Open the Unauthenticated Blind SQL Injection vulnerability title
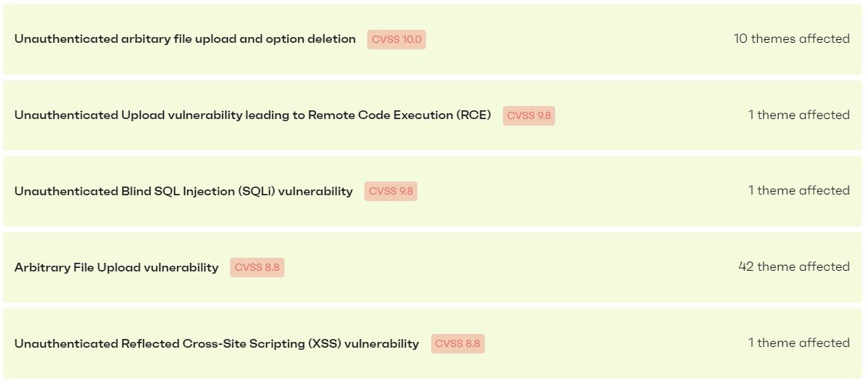The height and width of the screenshot is (384, 868). click(184, 192)
